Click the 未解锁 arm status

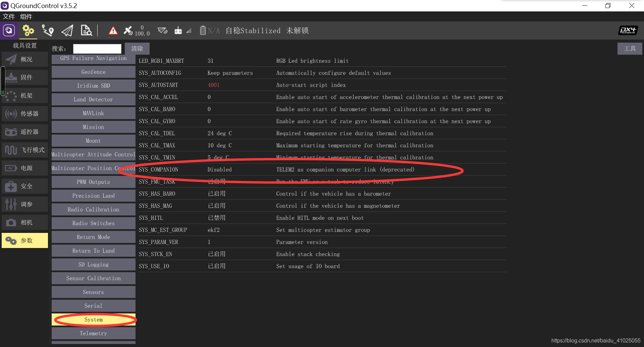(x=297, y=31)
